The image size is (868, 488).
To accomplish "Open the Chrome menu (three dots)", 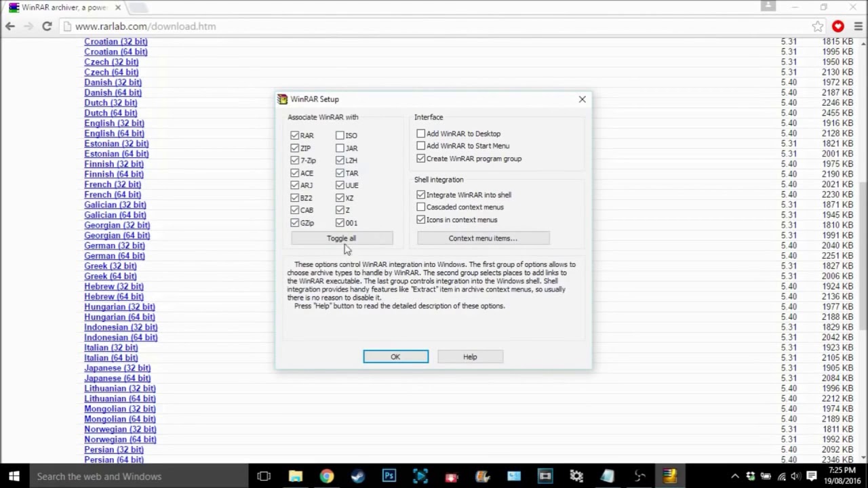I will [858, 26].
